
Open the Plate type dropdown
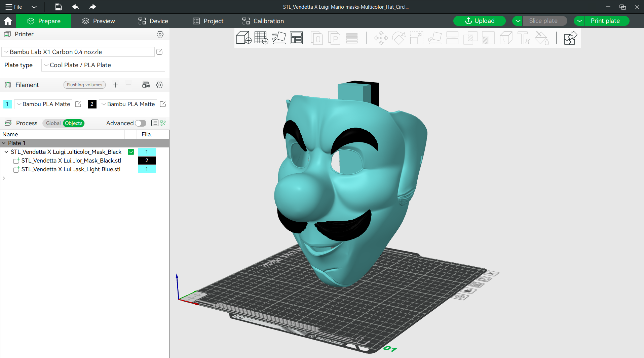[x=103, y=65]
